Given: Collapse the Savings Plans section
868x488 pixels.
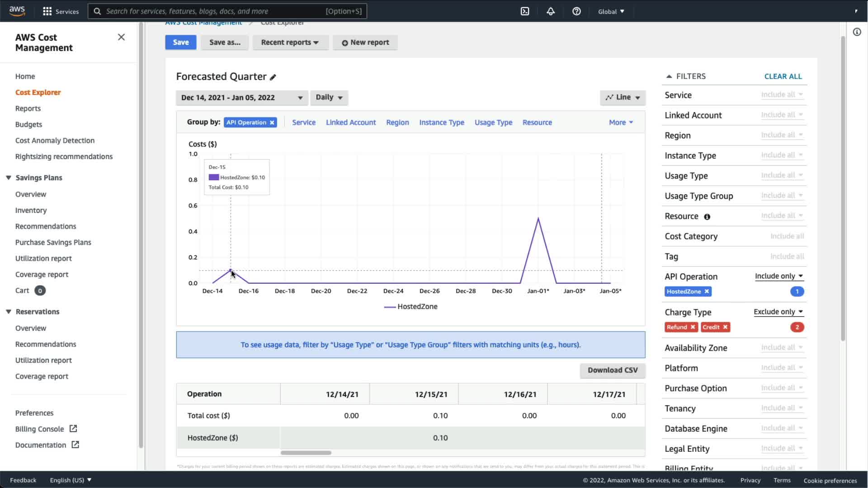Looking at the screenshot, I should 9,178.
